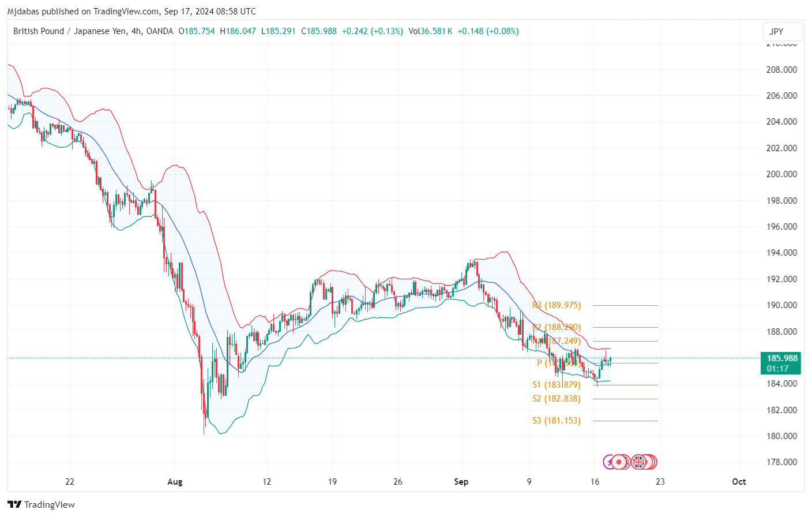Click the Aug label on time axis

(x=175, y=482)
